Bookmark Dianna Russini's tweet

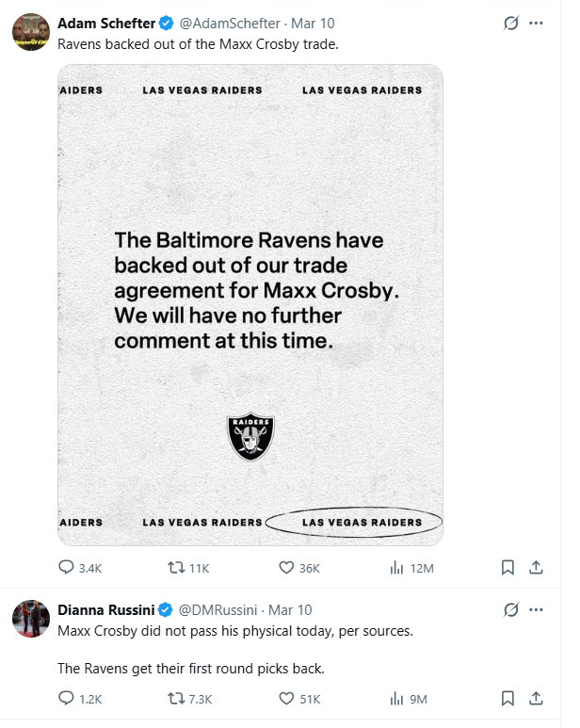[507, 699]
